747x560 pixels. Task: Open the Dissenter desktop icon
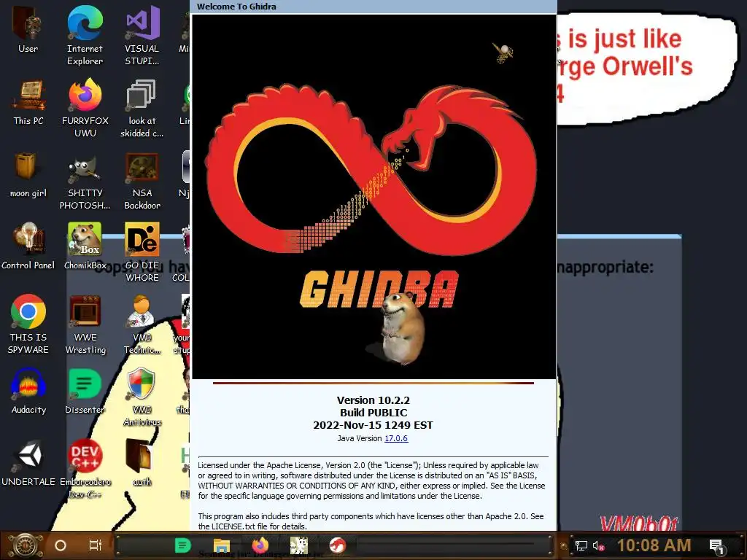(85, 391)
